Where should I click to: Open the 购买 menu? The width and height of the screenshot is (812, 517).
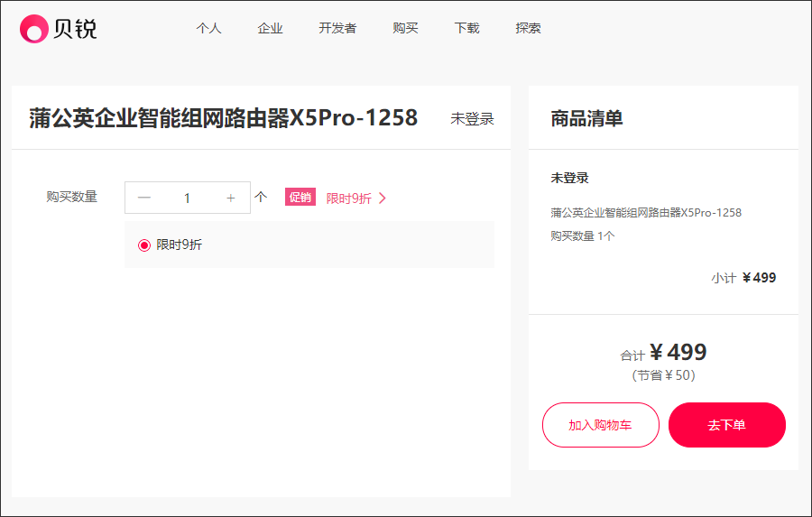[405, 28]
